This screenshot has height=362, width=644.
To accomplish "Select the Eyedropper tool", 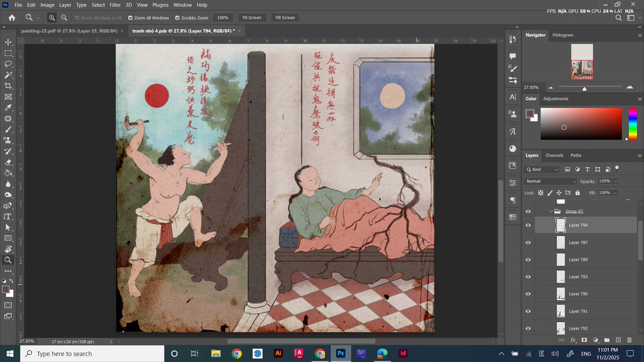I will click(8, 108).
